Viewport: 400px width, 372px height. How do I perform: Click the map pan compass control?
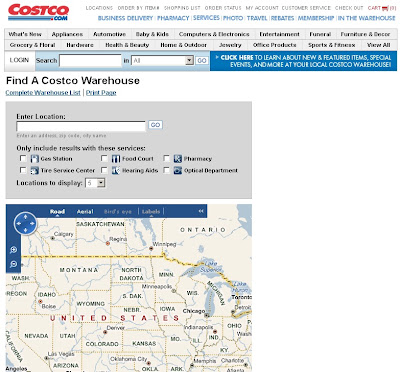click(x=25, y=223)
